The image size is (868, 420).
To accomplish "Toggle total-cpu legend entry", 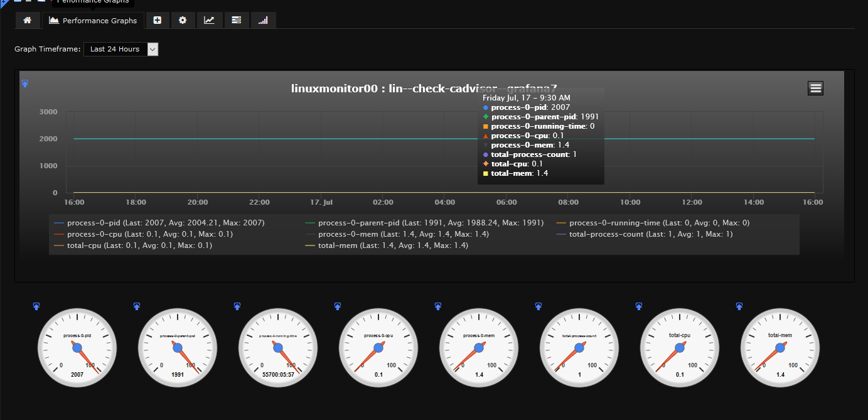I will [139, 245].
